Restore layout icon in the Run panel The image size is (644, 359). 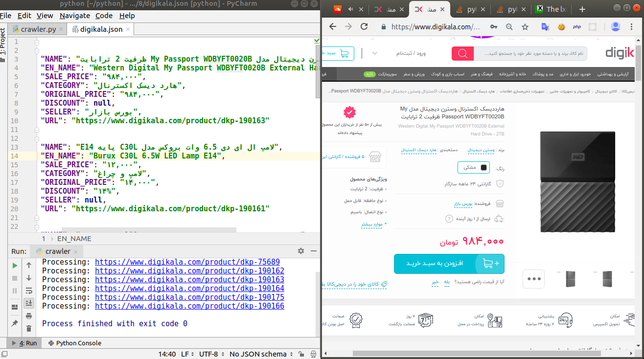coord(15,307)
